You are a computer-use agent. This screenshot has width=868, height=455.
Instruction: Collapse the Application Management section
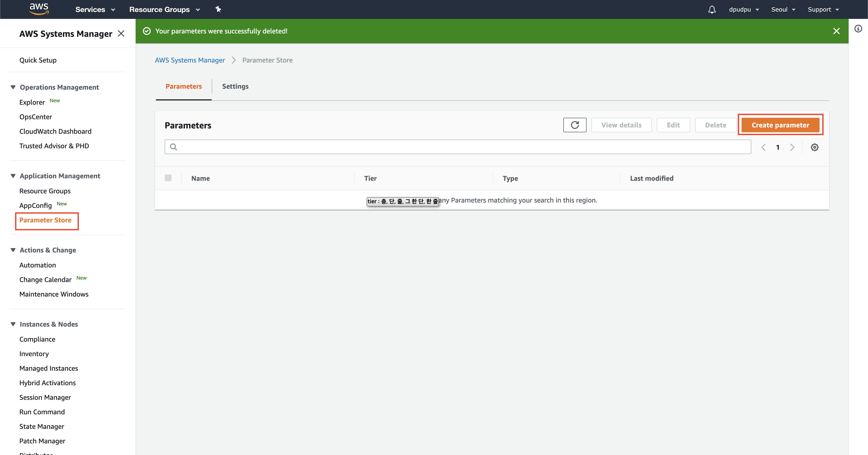click(x=13, y=176)
